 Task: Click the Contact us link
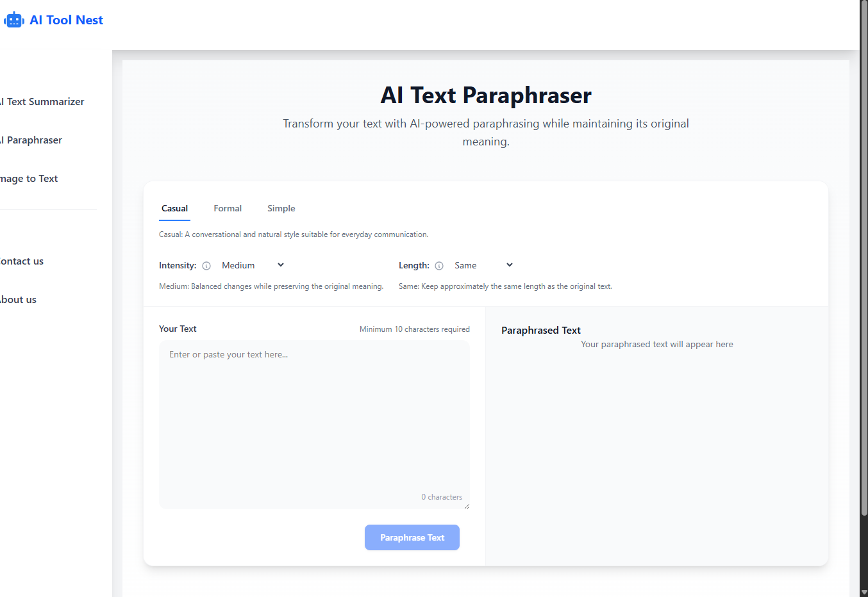tap(21, 261)
